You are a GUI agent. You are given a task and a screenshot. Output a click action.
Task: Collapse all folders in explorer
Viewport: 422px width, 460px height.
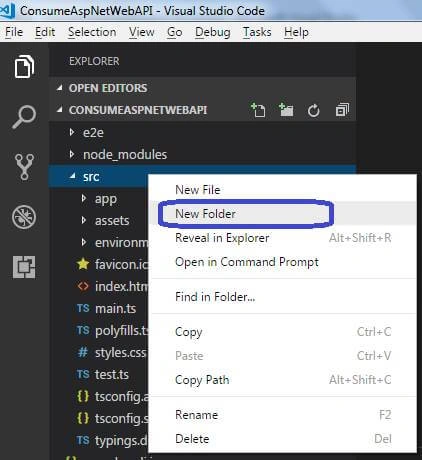(x=342, y=110)
